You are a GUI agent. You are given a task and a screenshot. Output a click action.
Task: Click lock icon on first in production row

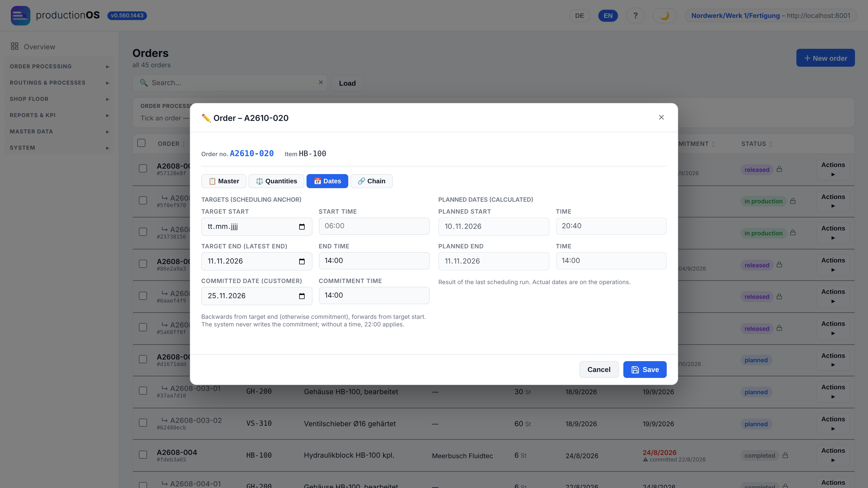pyautogui.click(x=793, y=201)
